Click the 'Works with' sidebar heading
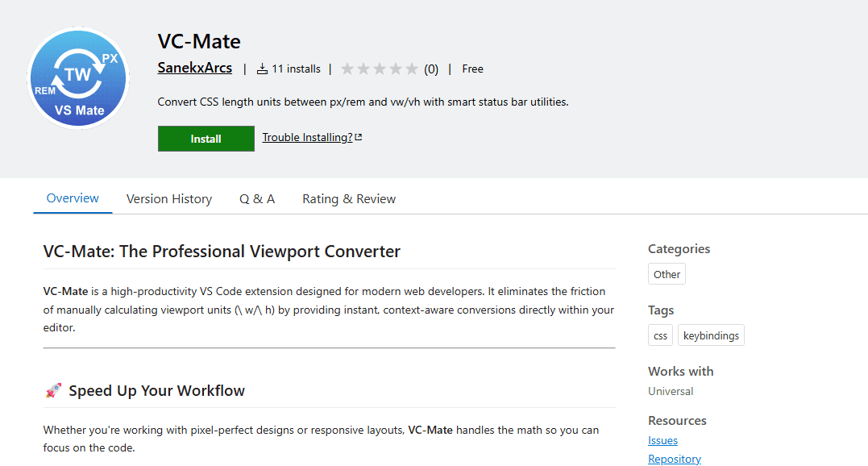 [x=681, y=372]
